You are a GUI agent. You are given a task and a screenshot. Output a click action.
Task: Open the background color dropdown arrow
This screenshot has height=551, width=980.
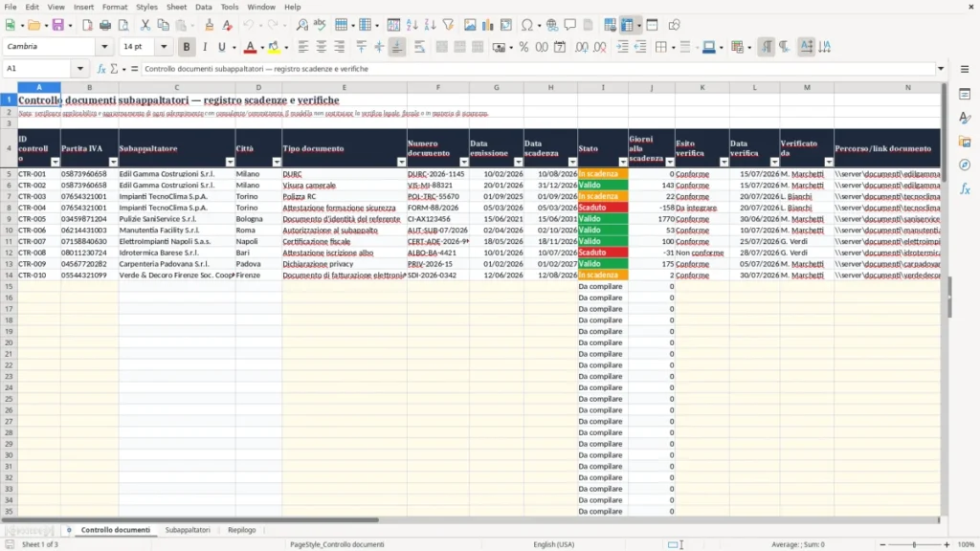click(286, 47)
